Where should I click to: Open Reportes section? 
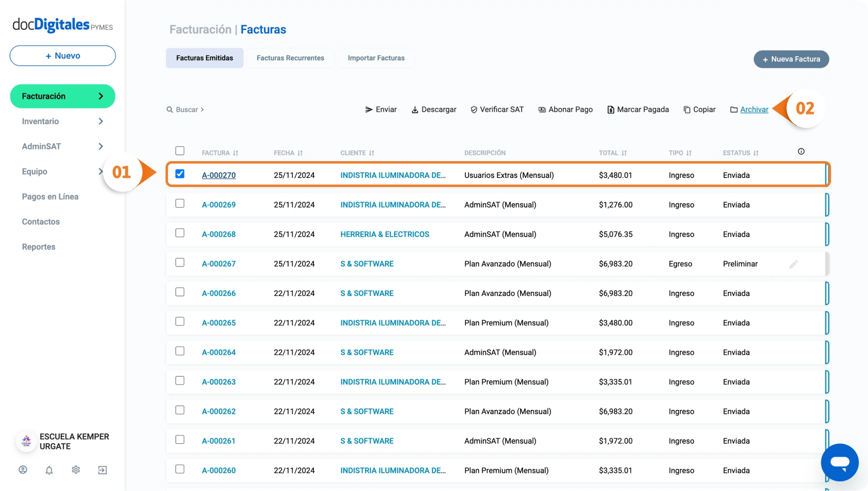coord(38,247)
